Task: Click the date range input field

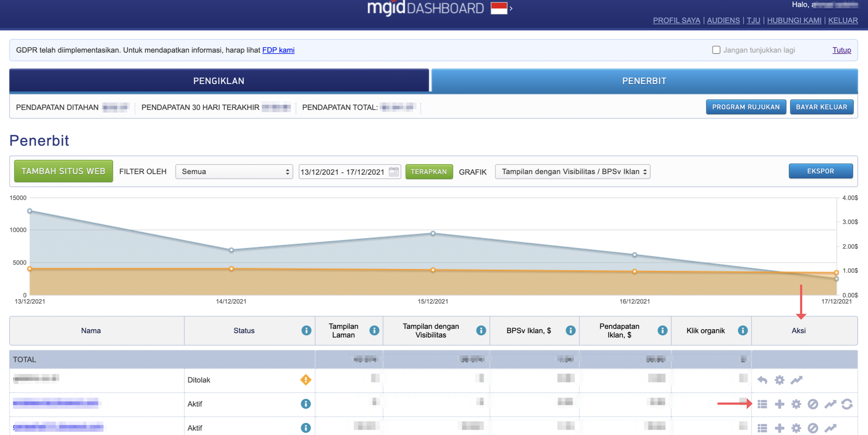Action: coord(342,172)
